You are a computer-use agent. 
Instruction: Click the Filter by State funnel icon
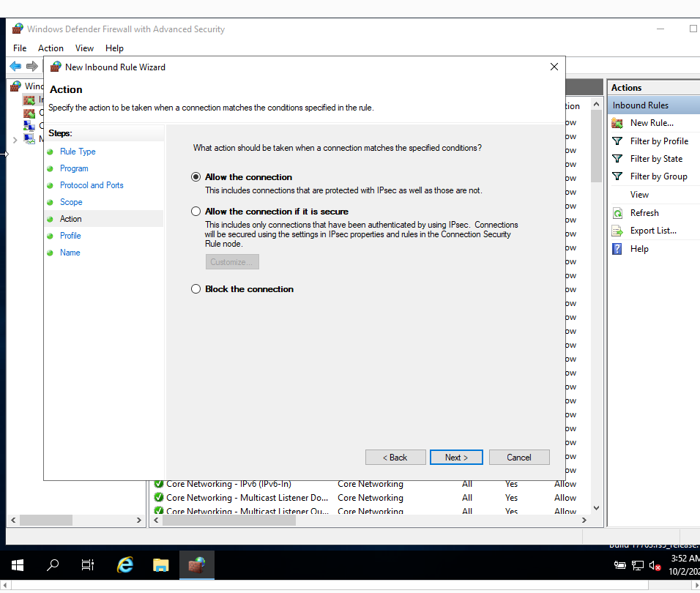pos(617,159)
